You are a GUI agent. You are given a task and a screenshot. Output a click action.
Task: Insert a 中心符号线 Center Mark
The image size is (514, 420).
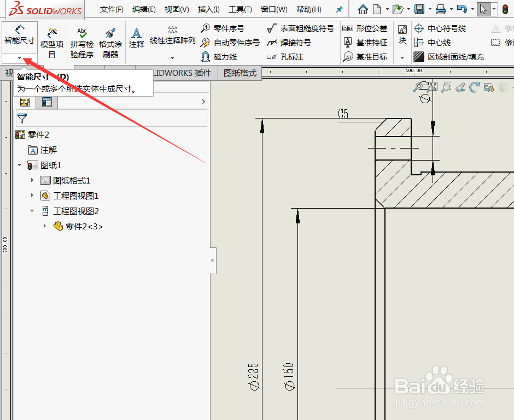tap(440, 28)
